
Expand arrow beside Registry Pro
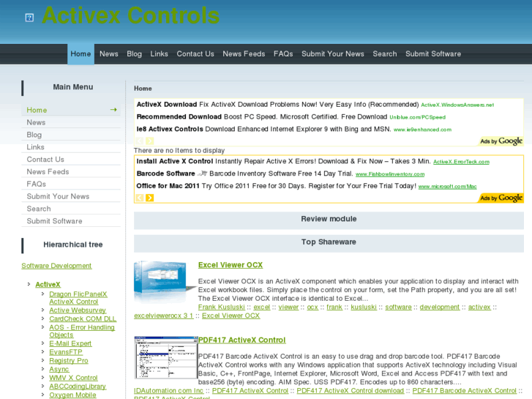pyautogui.click(x=42, y=360)
